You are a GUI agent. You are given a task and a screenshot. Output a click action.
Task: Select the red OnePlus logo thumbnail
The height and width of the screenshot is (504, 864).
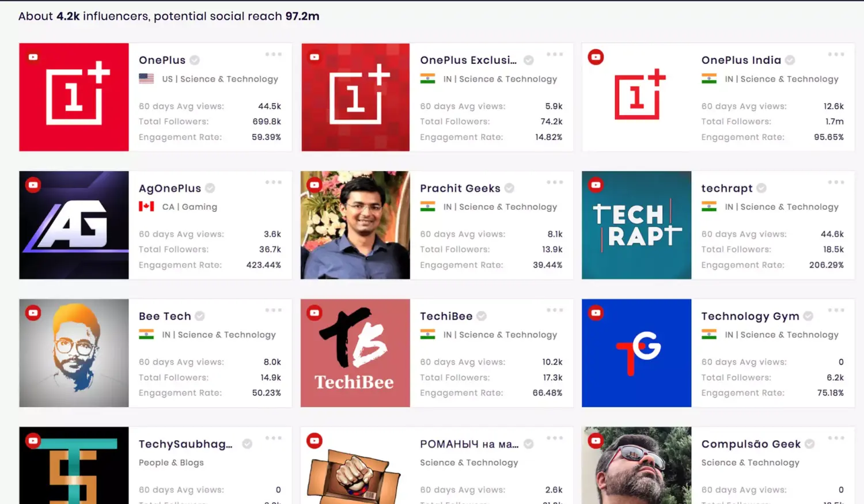[x=74, y=97]
